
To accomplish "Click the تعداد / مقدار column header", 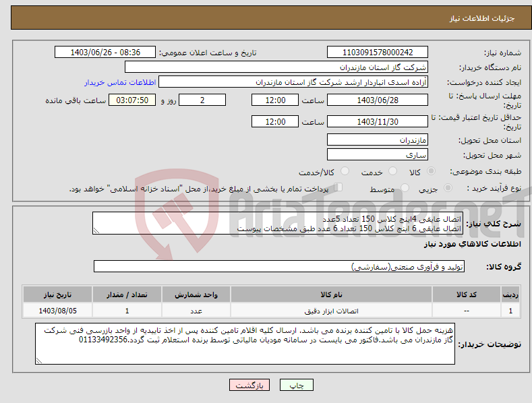I will (x=127, y=294).
